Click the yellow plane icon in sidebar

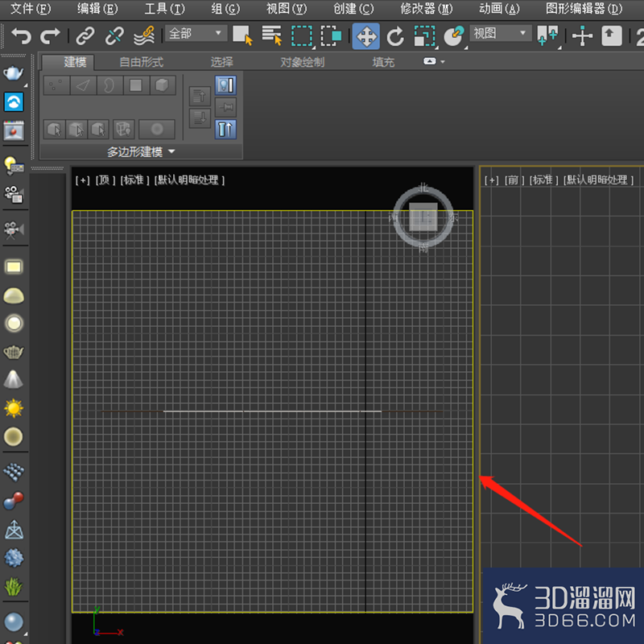14,267
